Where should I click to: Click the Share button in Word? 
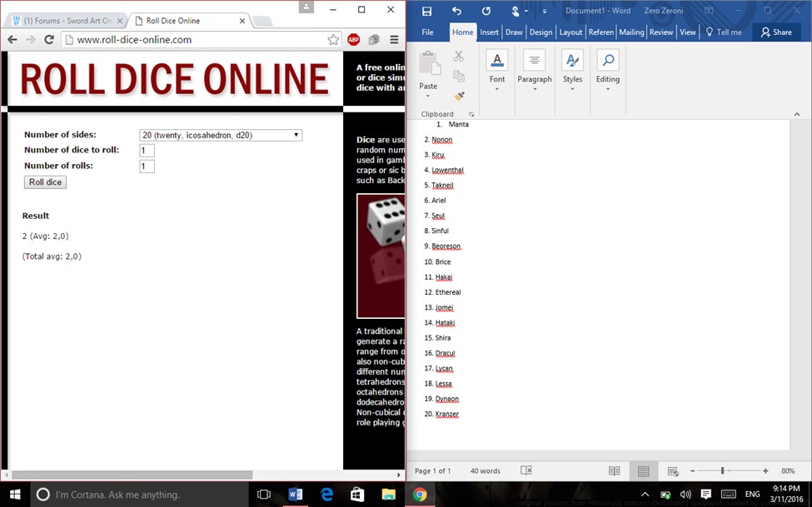(776, 32)
